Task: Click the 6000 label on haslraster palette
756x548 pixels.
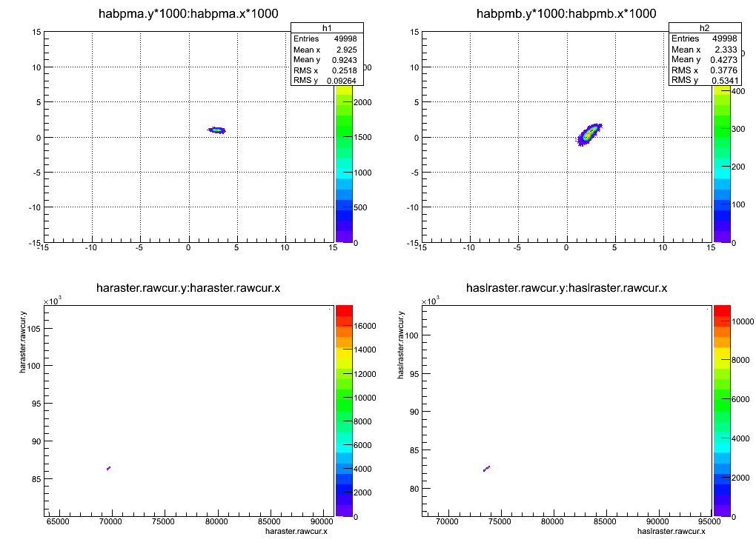Action: (740, 399)
